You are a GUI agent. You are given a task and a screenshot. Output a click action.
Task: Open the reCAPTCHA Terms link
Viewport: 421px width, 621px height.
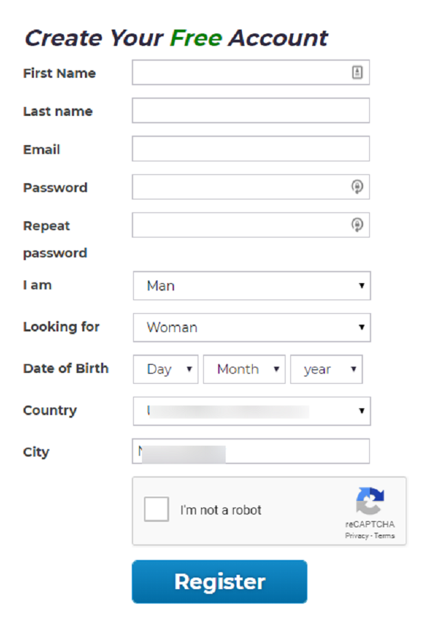(384, 535)
